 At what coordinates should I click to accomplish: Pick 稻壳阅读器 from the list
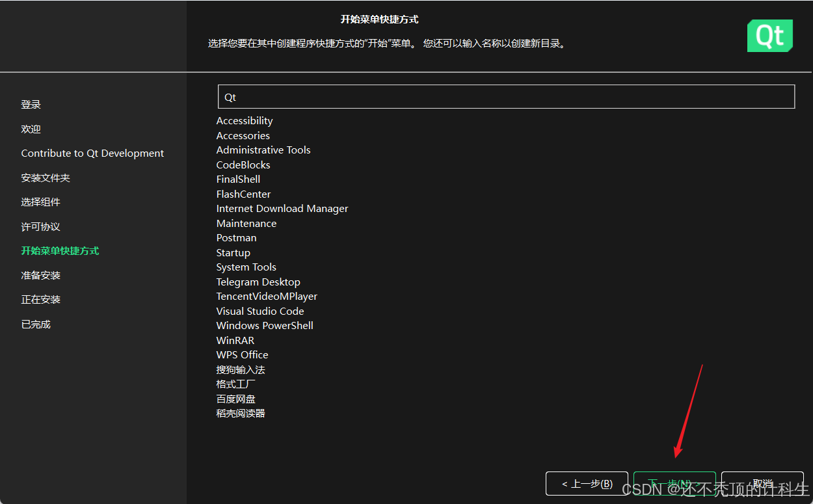(x=241, y=414)
